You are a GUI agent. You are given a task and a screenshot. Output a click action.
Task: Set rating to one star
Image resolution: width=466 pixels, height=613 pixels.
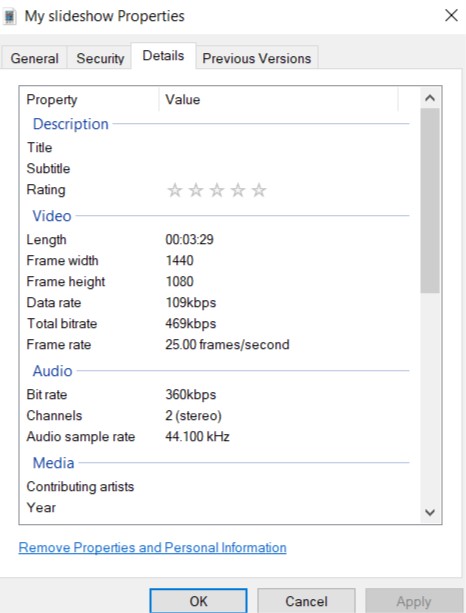[x=175, y=190]
